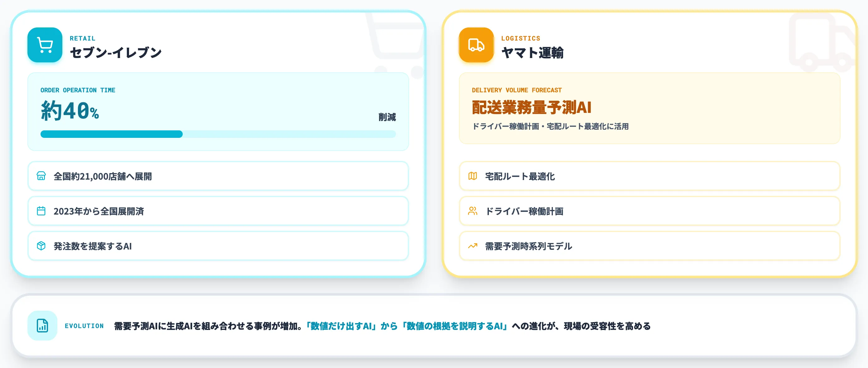The width and height of the screenshot is (868, 368).
Task: Click the ORDER OPERATION TIME label
Action: coord(78,90)
